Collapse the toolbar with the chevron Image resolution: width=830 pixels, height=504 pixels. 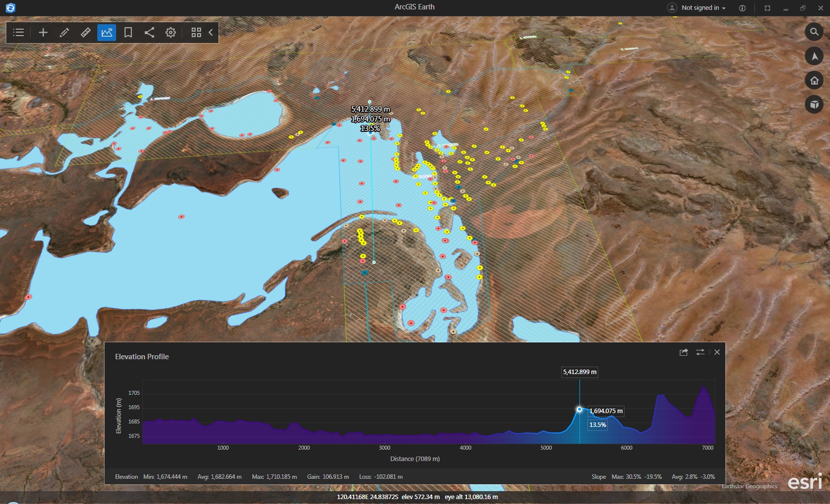(x=211, y=33)
